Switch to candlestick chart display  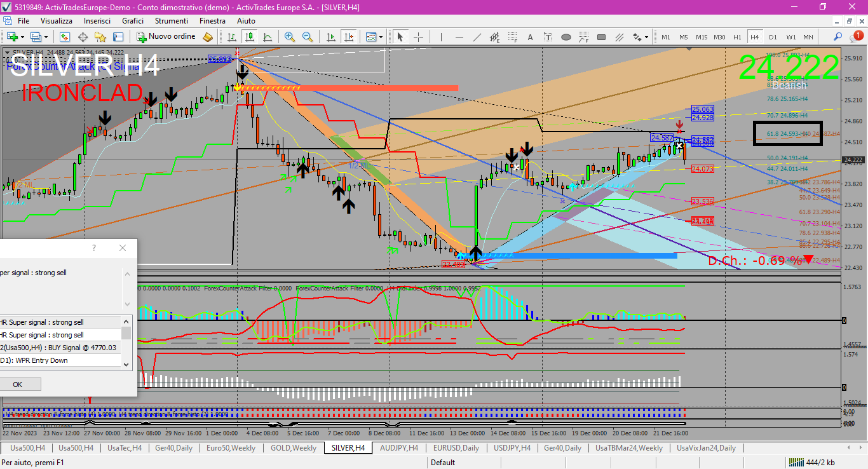pos(250,37)
